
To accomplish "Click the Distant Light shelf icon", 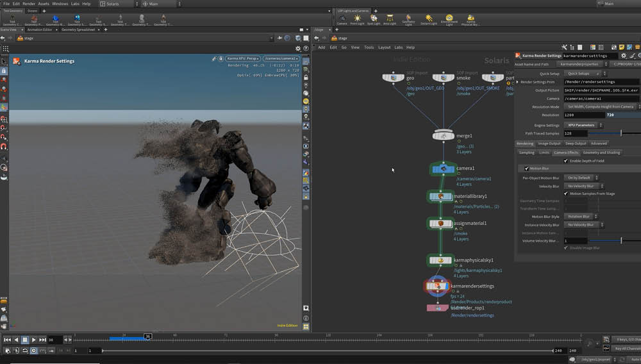I will click(429, 19).
